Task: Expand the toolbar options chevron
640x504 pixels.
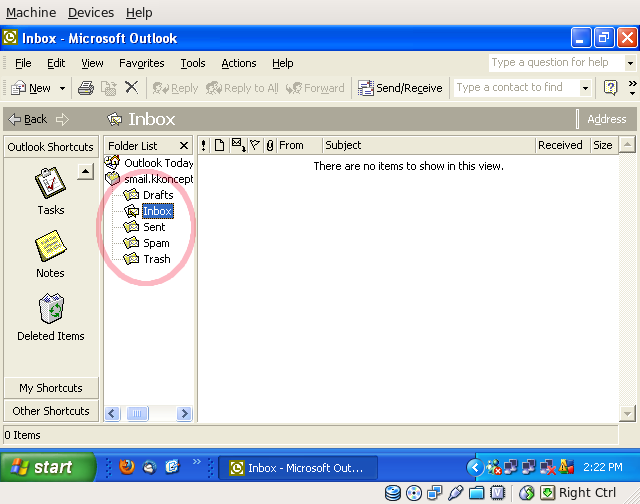Action: (632, 87)
